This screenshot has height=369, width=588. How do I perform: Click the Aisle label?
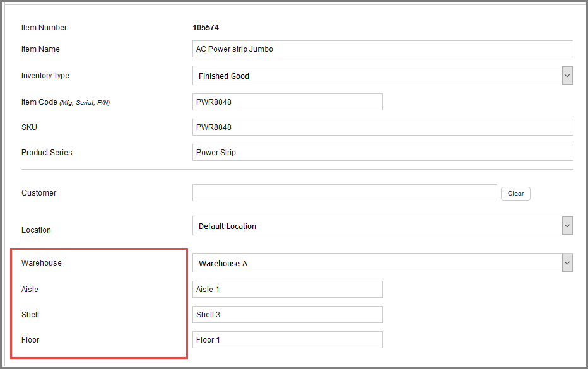point(30,289)
